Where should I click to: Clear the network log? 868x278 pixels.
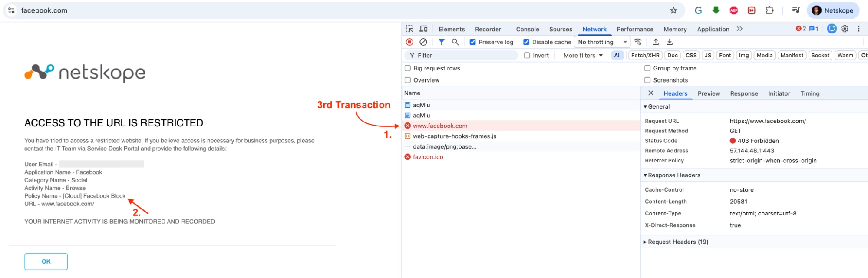tap(423, 42)
